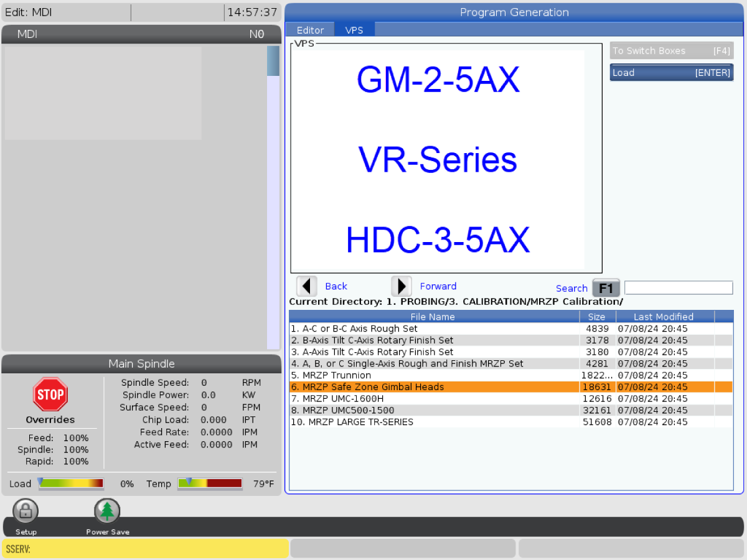747x560 pixels.
Task: Click the 14:57:37 clock display
Action: click(x=252, y=12)
